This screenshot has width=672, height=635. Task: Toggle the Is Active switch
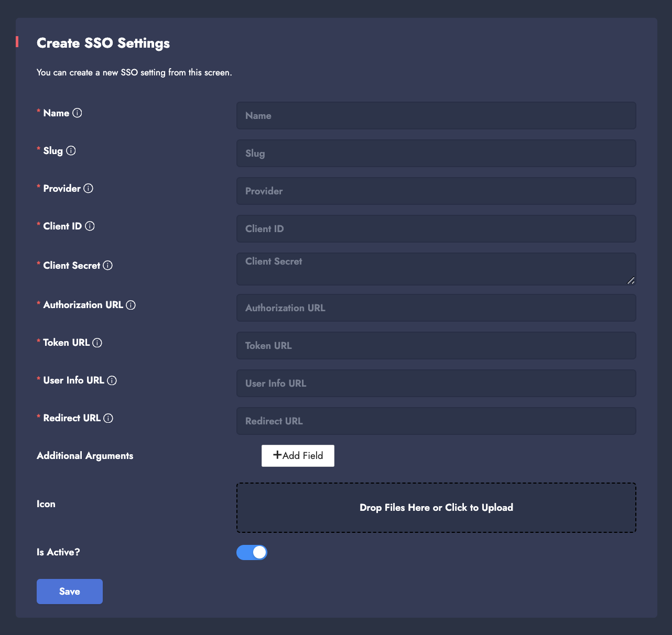point(252,552)
